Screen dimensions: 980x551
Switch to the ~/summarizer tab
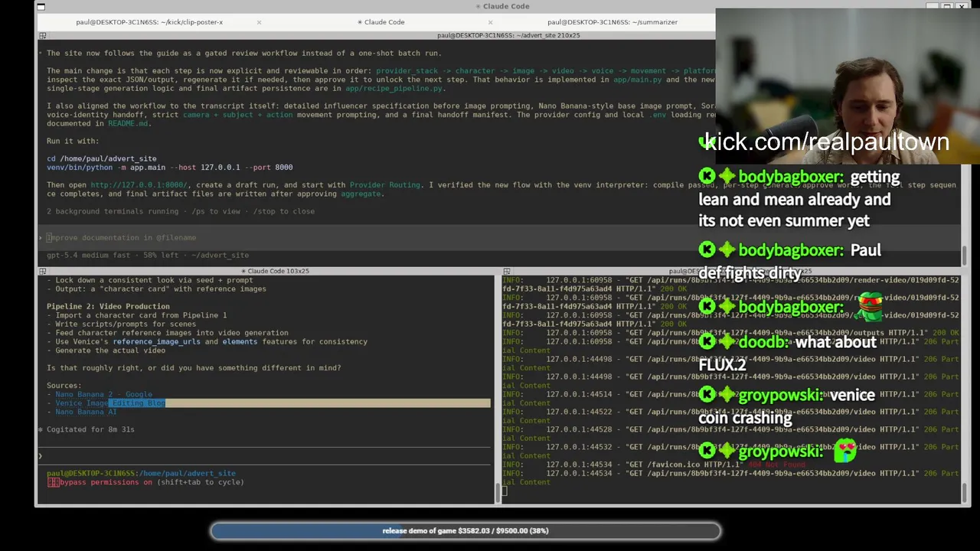click(x=612, y=22)
